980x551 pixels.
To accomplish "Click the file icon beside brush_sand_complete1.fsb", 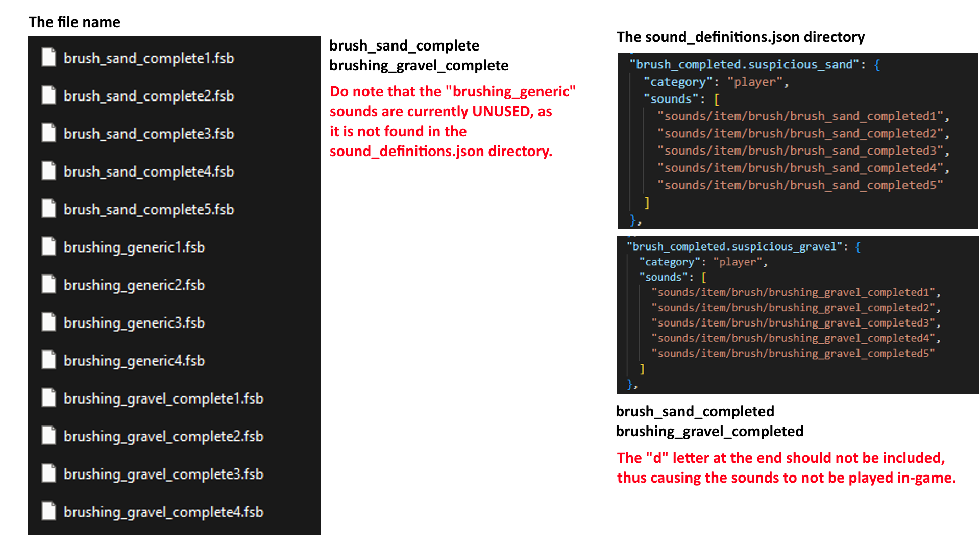I will point(48,57).
